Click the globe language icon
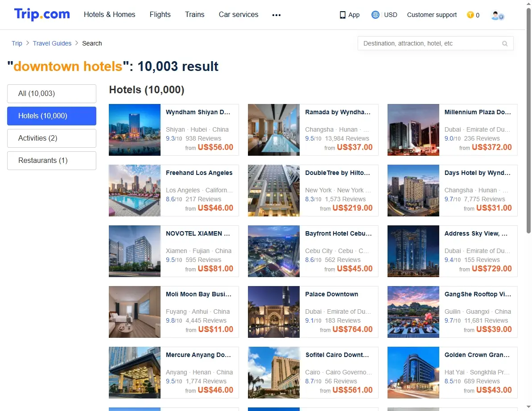This screenshot has width=532, height=411. [375, 15]
